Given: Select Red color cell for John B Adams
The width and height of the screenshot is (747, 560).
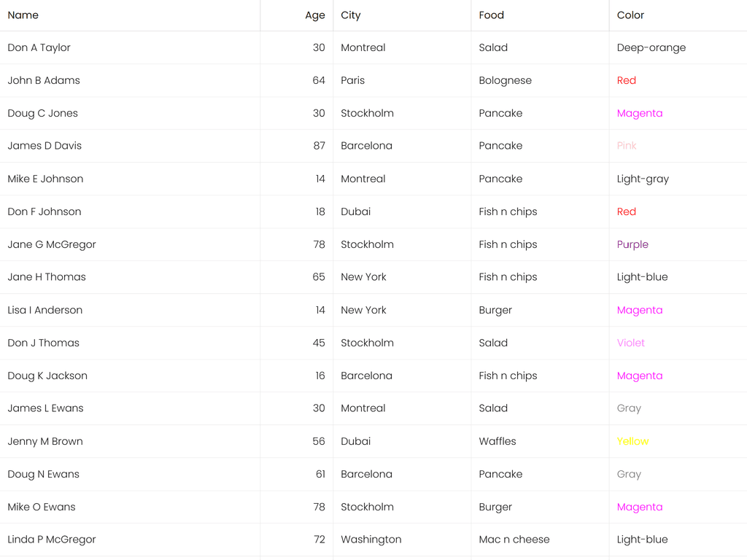Looking at the screenshot, I should tap(627, 81).
